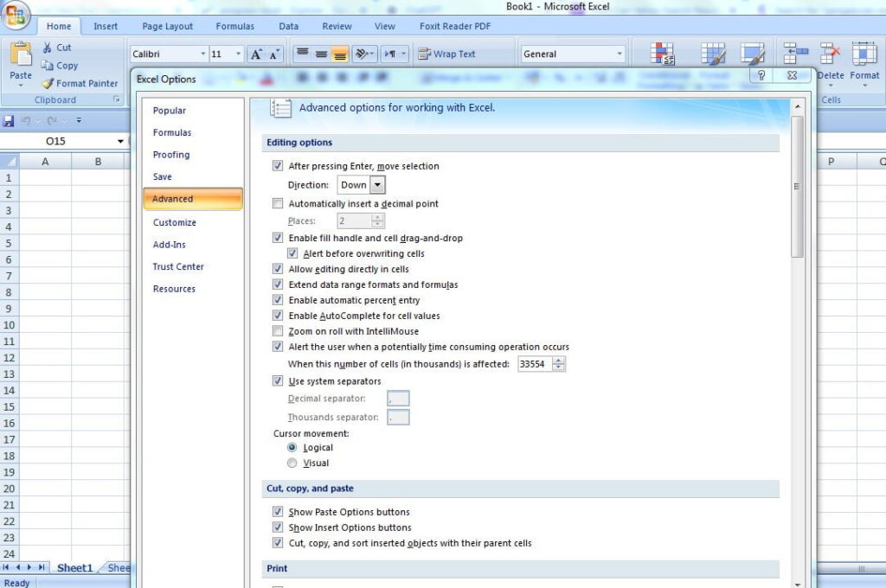Select Add-Ins category in Excel Options
This screenshot has width=886, height=588.
coord(193,245)
